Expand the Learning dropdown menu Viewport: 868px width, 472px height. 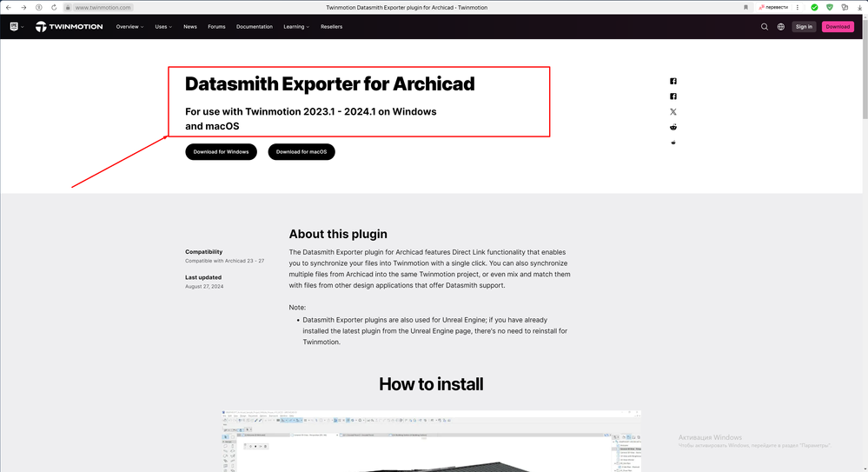point(296,27)
